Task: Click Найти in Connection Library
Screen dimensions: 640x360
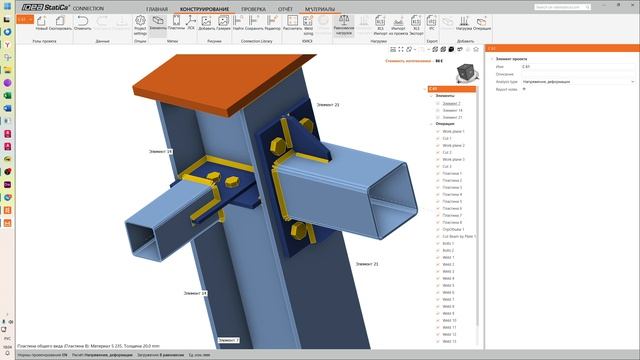Action: coord(238,23)
